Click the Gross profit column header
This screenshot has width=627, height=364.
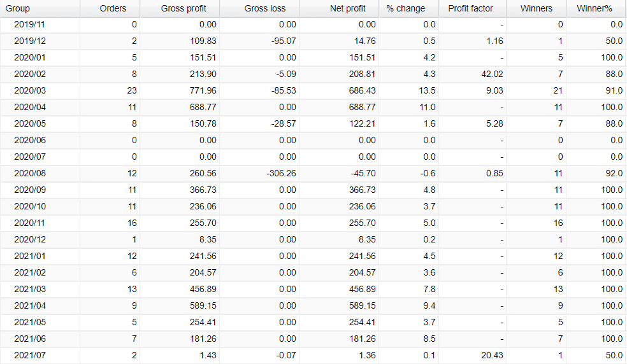pos(180,8)
